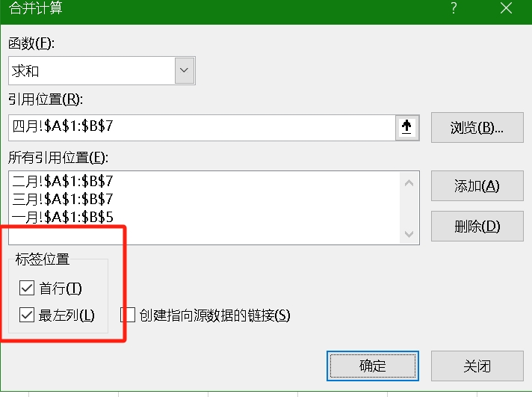Click the 引用位置 input field
Viewport: 532px width, 397px height.
click(x=202, y=128)
